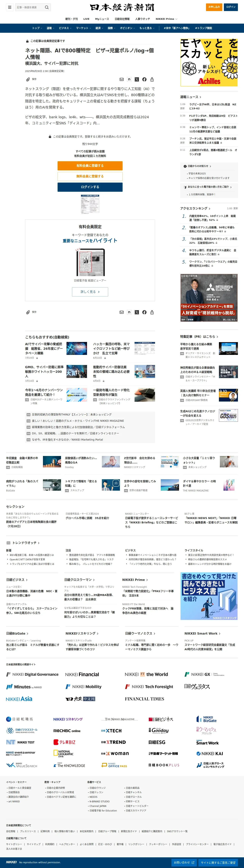Expand 速報 navigation dropdown

point(50,28)
